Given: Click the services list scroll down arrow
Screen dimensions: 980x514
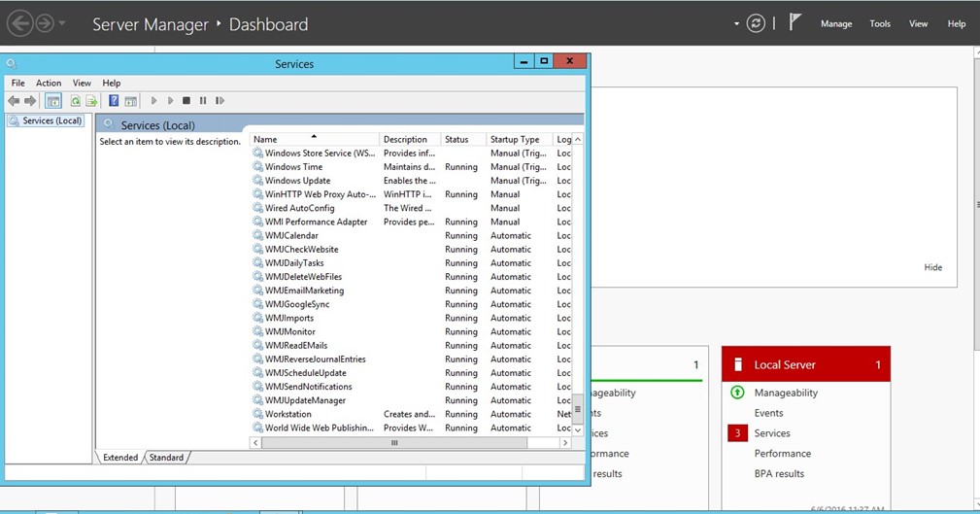Looking at the screenshot, I should pyautogui.click(x=578, y=430).
